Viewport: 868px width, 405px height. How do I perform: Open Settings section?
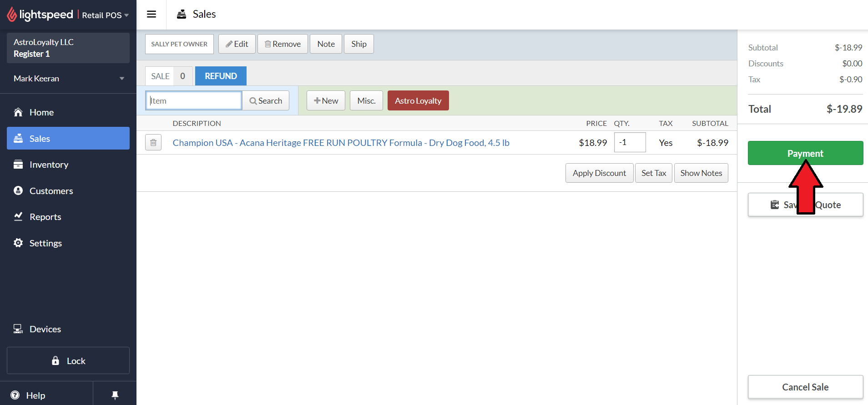coord(68,243)
